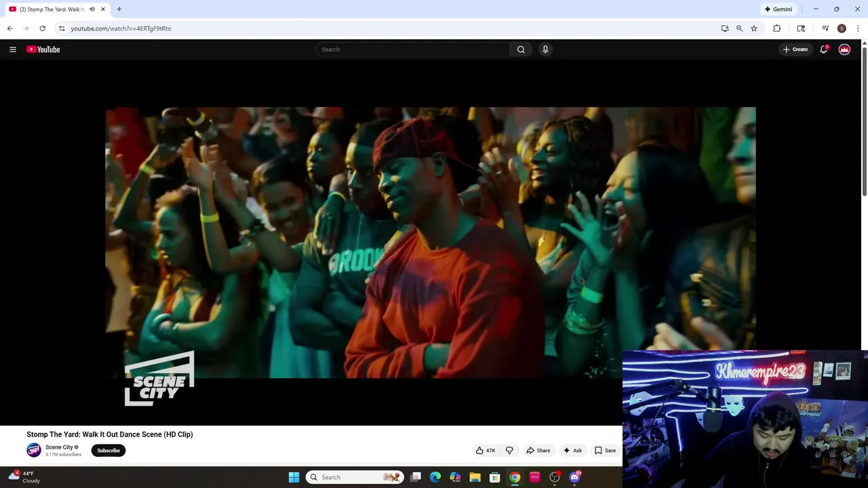Bookmark this page with star
868x488 pixels.
[x=753, y=28]
